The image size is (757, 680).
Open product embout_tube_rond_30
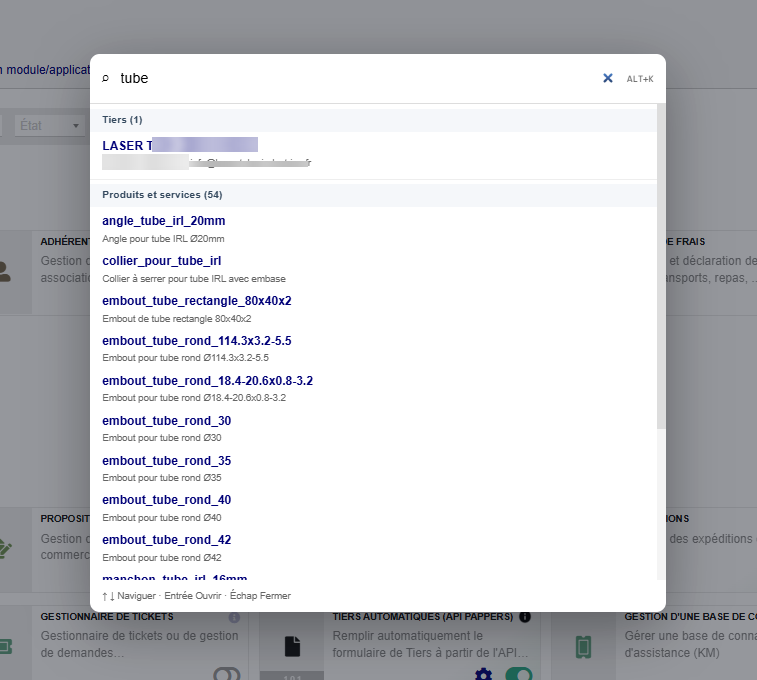click(167, 421)
